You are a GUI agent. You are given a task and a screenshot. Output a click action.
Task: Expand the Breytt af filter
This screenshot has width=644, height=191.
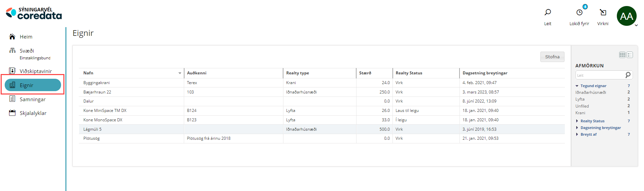(x=577, y=135)
